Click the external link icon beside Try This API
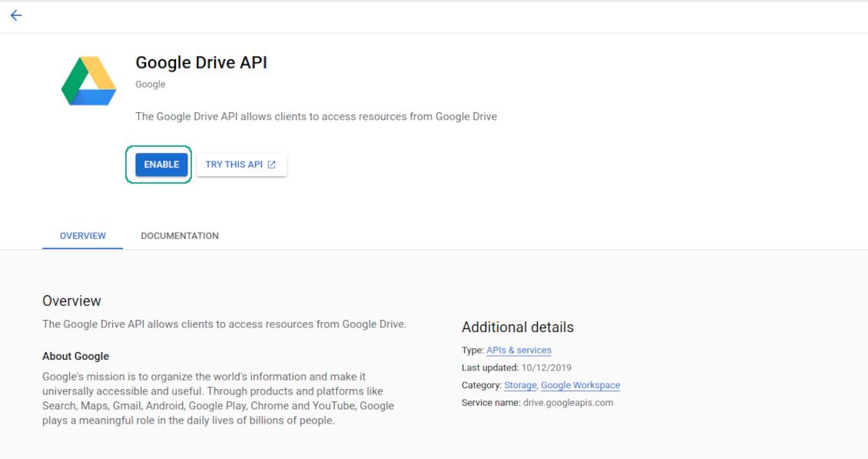Viewport: 868px width, 459px height. click(271, 165)
